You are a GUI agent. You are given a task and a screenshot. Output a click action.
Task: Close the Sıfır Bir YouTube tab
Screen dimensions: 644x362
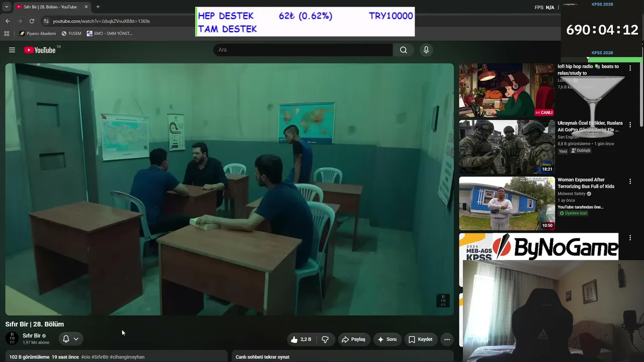tap(86, 7)
